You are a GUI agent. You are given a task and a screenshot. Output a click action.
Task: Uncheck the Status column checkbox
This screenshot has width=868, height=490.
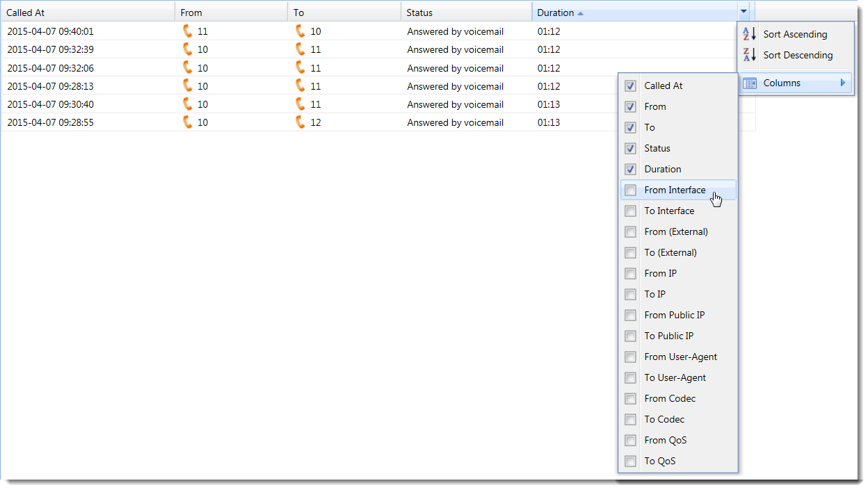pyautogui.click(x=630, y=149)
